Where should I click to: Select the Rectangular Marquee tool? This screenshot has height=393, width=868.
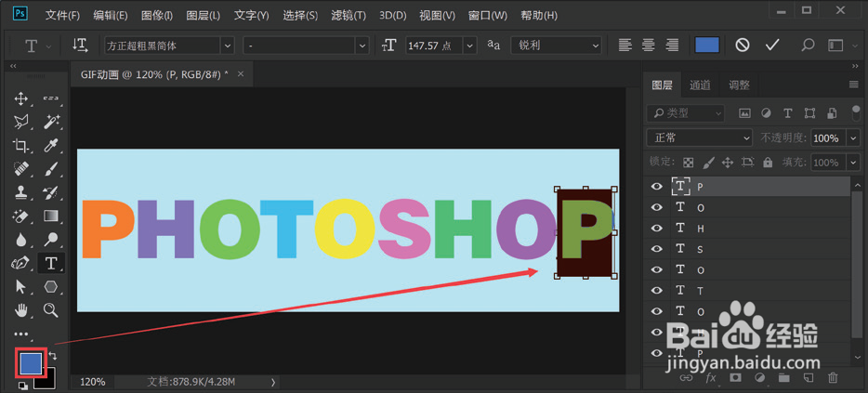point(51,99)
